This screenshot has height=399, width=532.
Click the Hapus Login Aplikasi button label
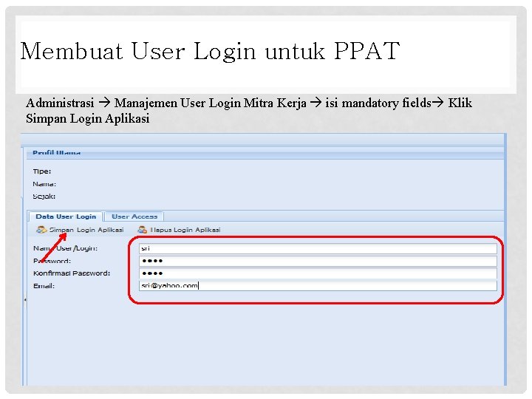185,230
